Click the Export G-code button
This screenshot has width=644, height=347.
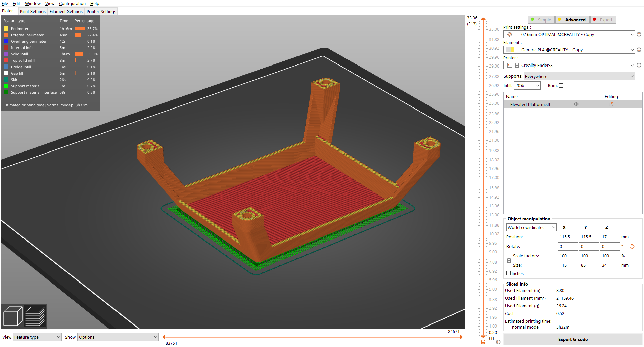tap(573, 339)
